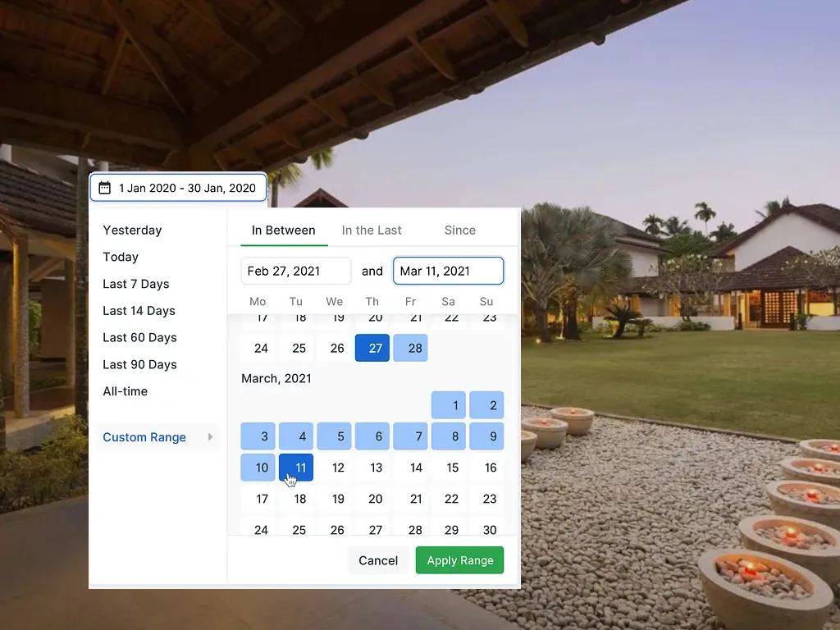
Task: Edit the Feb 27, 2021 start date field
Action: point(295,271)
